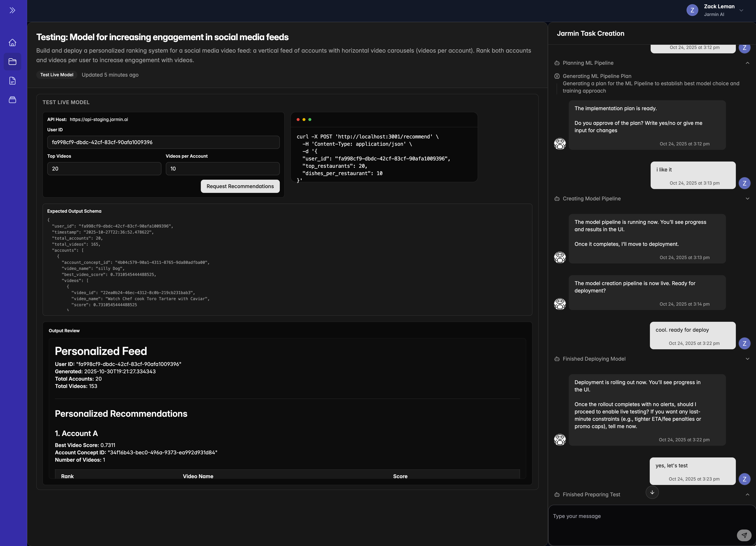Click the User ID input field

pyautogui.click(x=163, y=142)
